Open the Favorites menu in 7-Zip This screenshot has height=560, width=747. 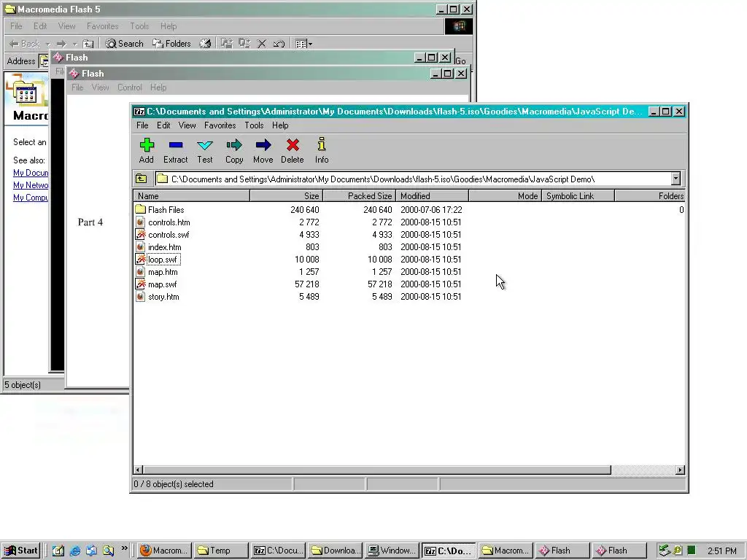click(220, 125)
